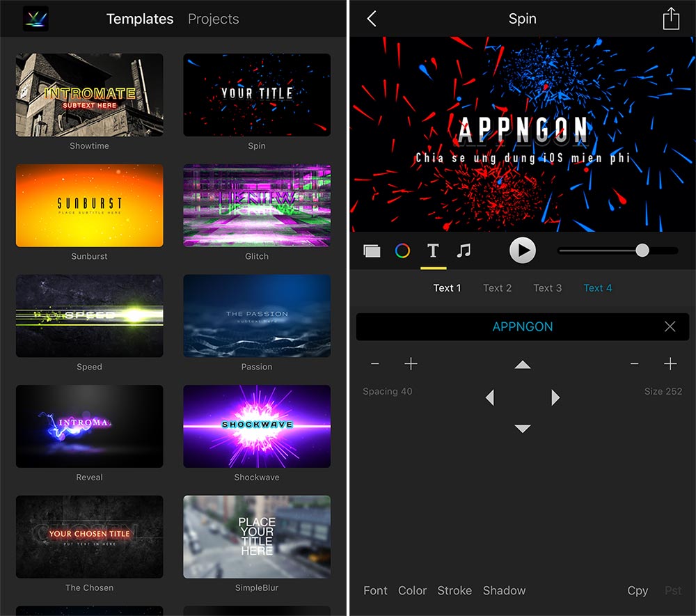696x616 pixels.
Task: Tap the share export icon
Action: [x=671, y=19]
